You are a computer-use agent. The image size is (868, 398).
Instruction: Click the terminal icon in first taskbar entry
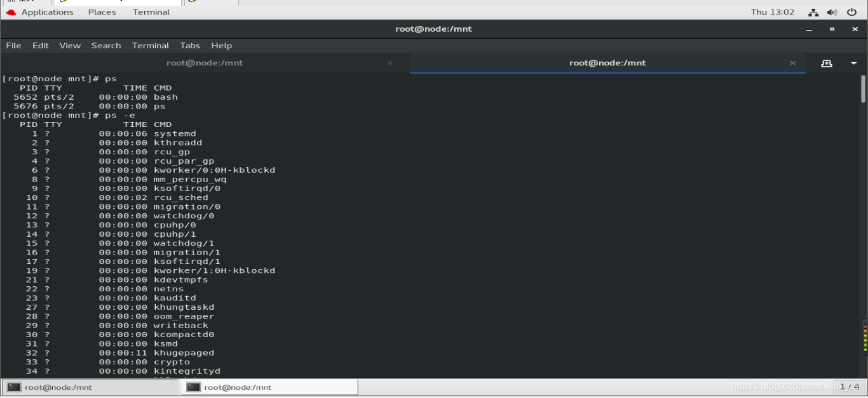(15, 387)
